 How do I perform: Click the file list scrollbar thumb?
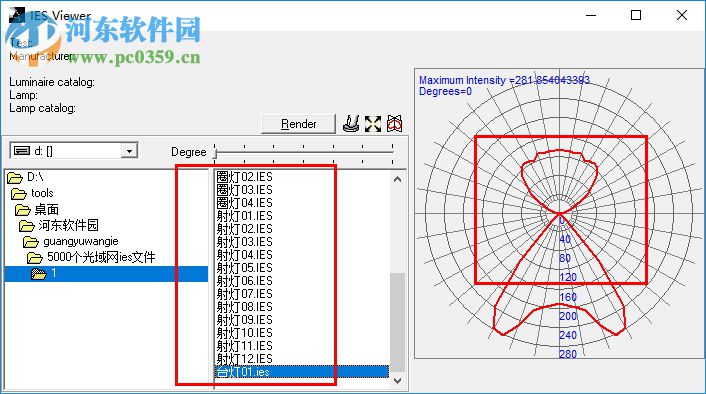[x=397, y=322]
